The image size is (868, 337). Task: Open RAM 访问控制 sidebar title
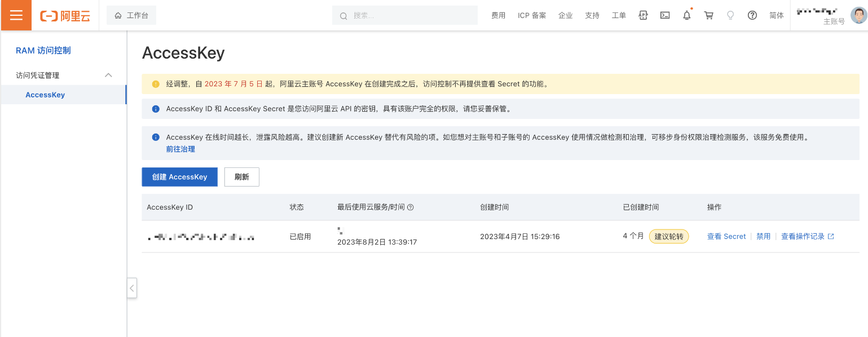pos(43,51)
